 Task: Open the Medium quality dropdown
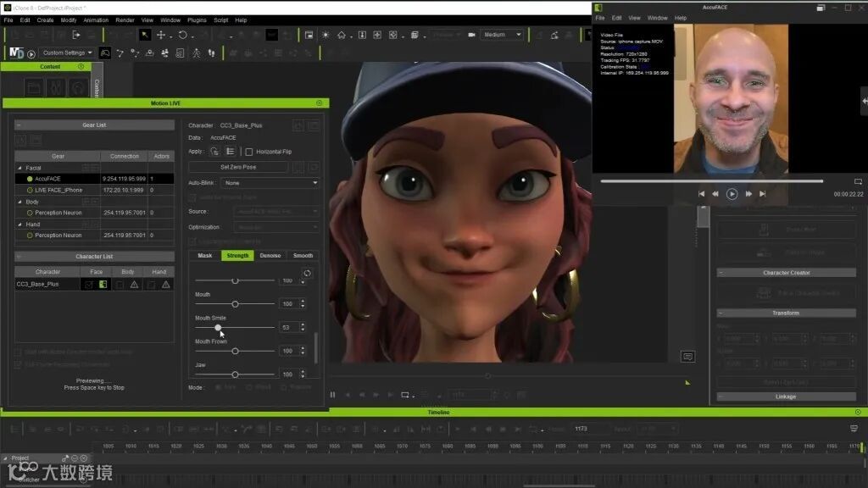502,34
